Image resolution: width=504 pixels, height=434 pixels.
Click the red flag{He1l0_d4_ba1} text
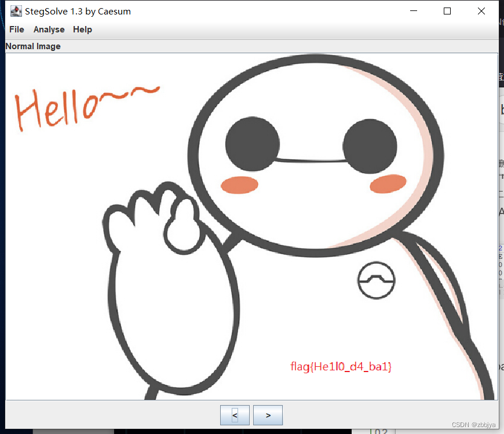coord(341,367)
